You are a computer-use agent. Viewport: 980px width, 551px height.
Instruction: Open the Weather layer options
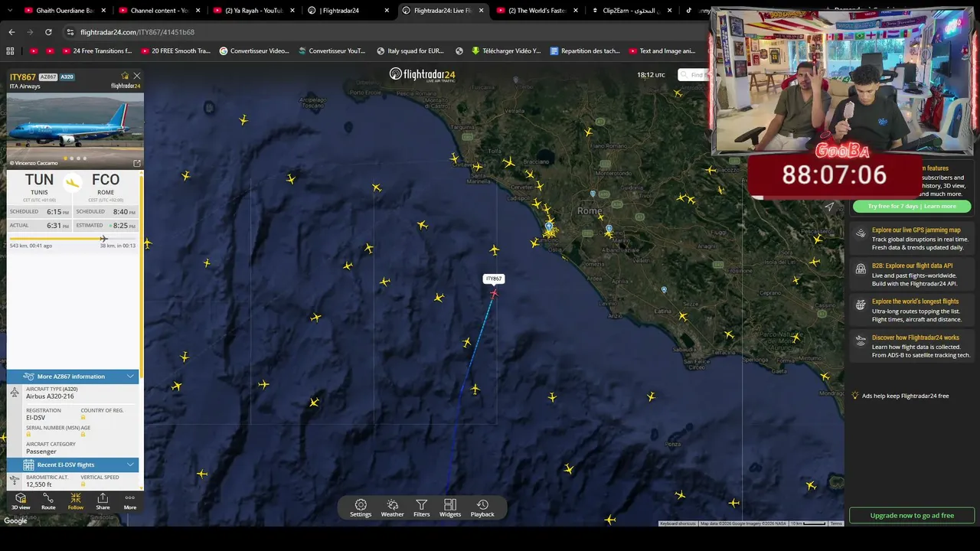point(392,508)
